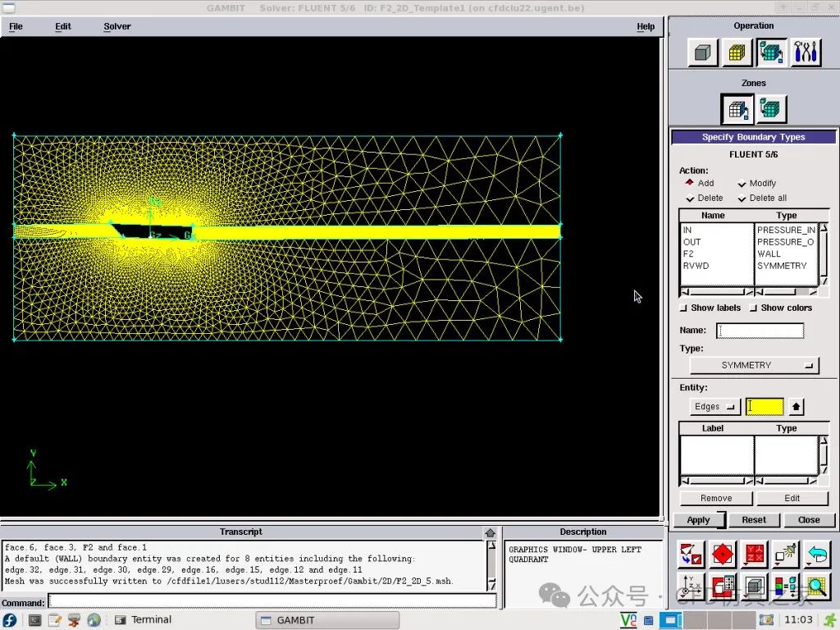
Task: Click the cyan Undo arrow icon
Action: 816,555
